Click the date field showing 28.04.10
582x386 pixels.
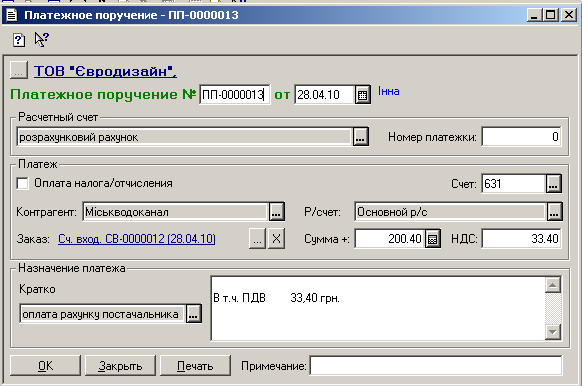click(324, 95)
